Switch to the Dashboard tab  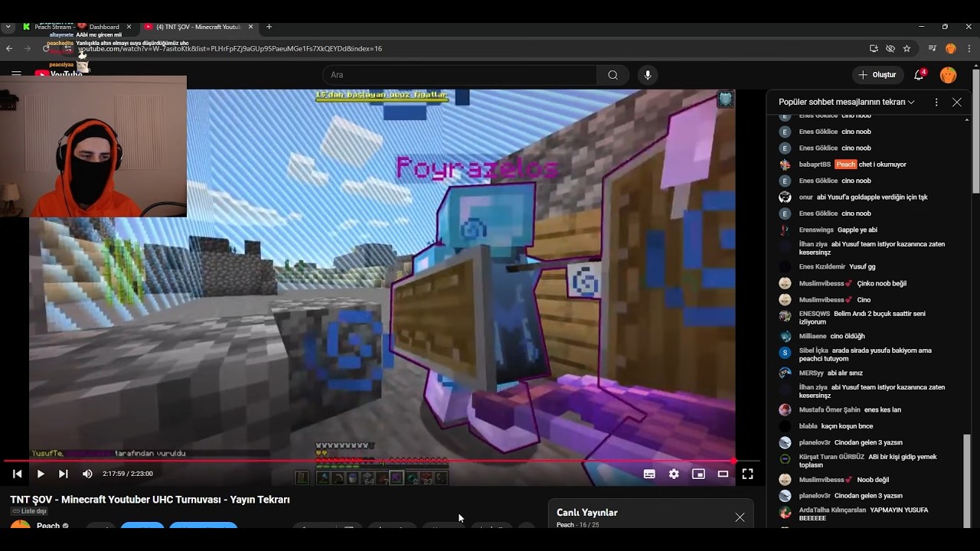pyautogui.click(x=104, y=27)
